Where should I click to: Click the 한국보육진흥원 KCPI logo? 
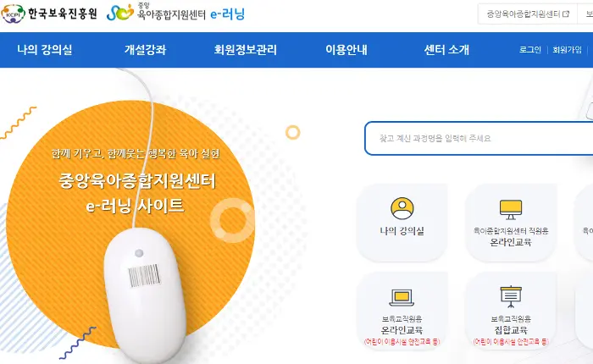click(49, 14)
